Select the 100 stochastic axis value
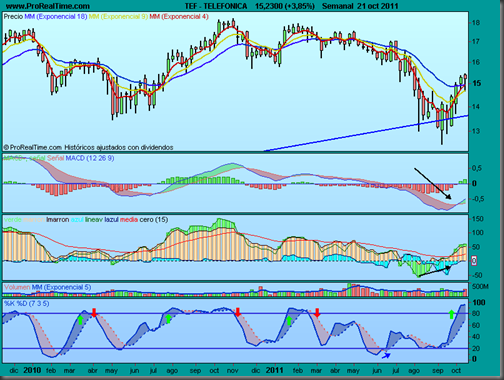 479,302
